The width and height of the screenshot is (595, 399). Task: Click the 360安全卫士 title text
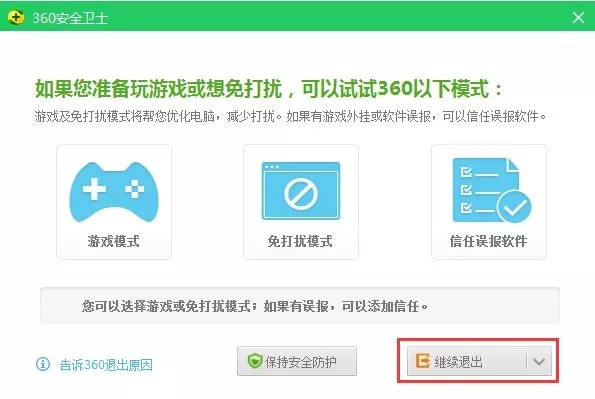[70, 18]
